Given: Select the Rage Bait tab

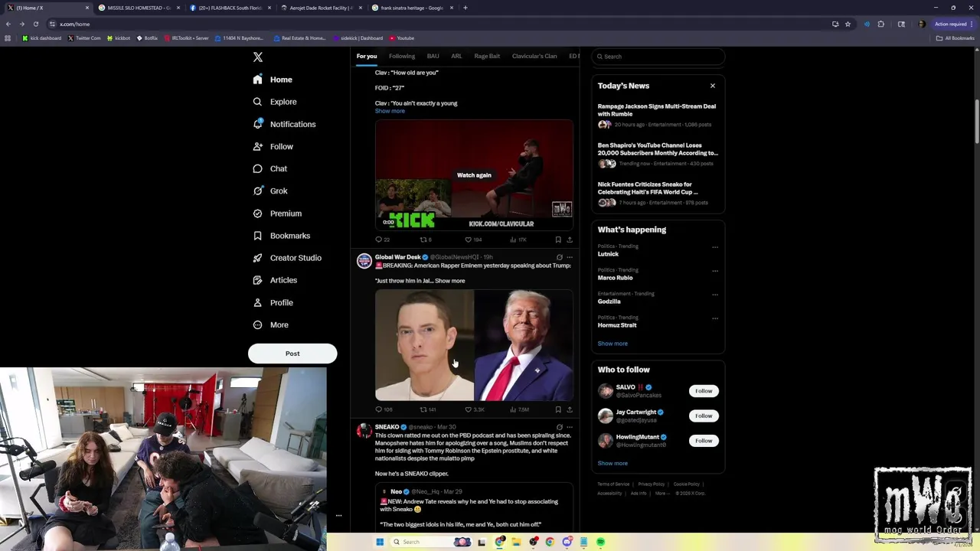Looking at the screenshot, I should coord(487,56).
